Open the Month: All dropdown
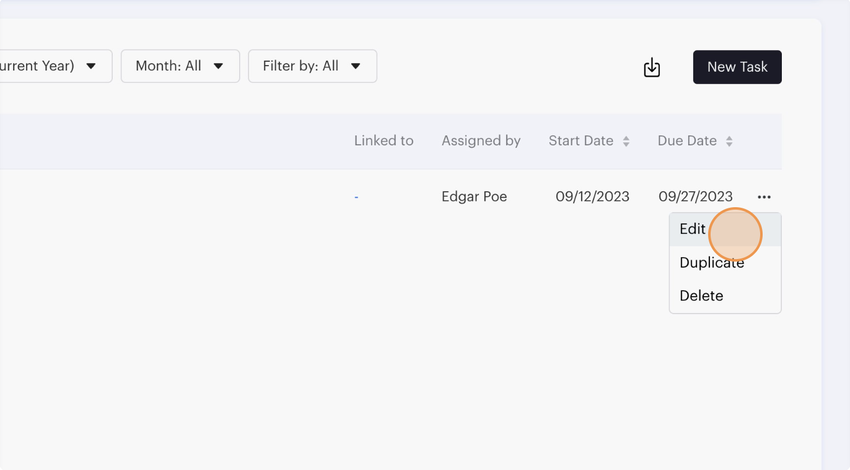 pyautogui.click(x=180, y=66)
